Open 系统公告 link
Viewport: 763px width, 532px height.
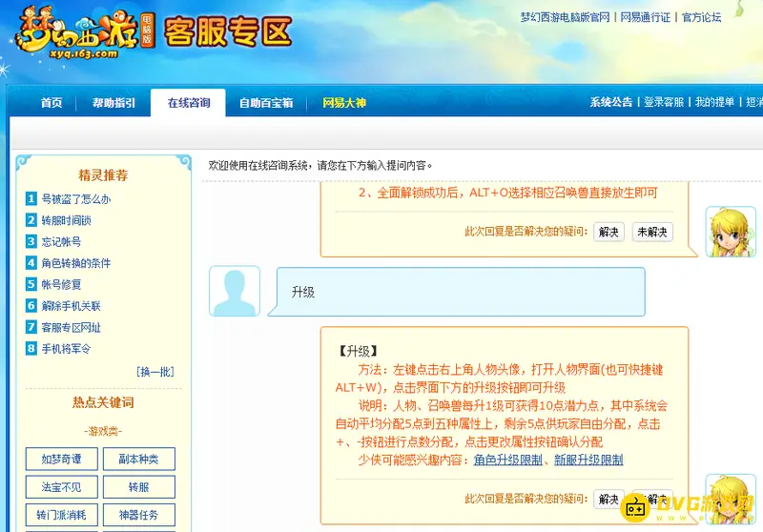[610, 102]
